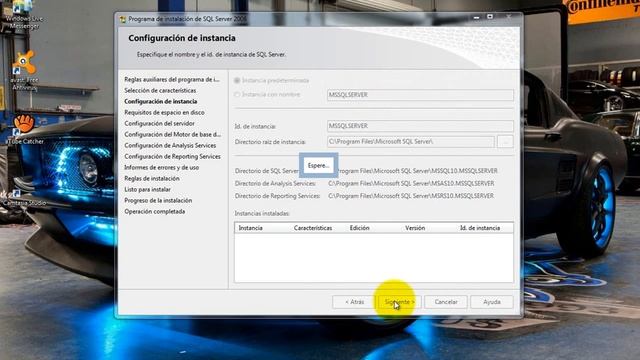Select Reglas auxiliares del programa step
The image size is (640, 360).
point(172,80)
